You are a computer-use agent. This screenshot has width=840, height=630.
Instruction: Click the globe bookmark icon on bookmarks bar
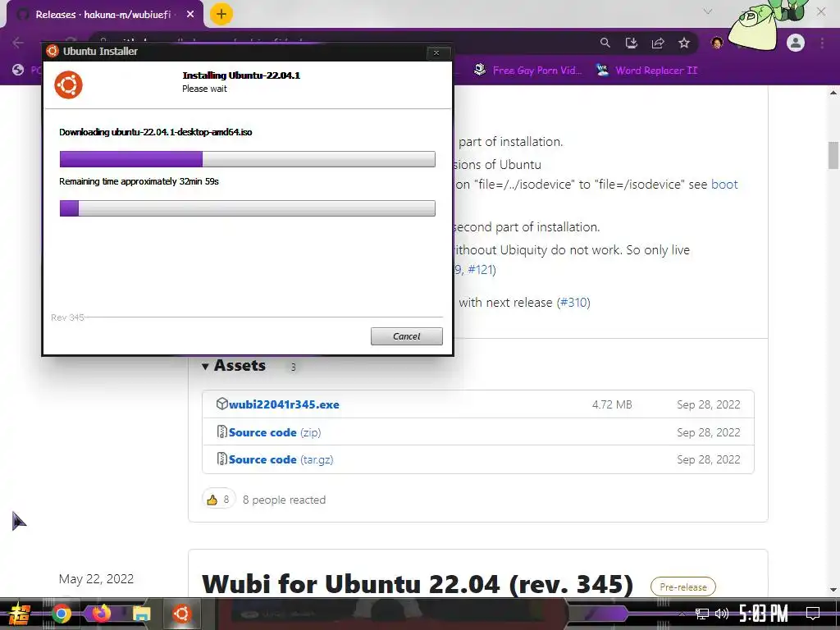(18, 71)
